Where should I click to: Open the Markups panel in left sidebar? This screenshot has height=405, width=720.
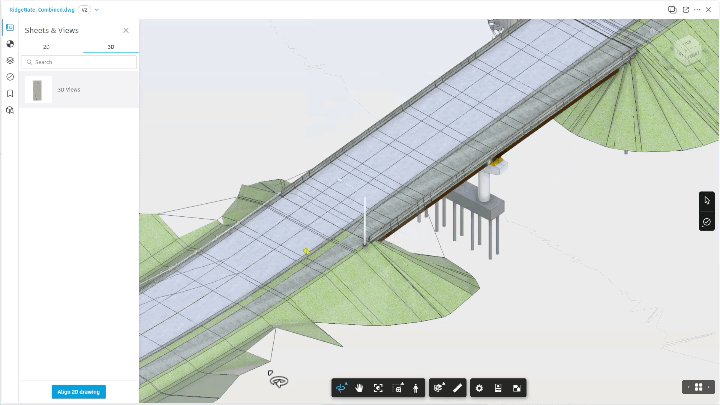(x=10, y=61)
